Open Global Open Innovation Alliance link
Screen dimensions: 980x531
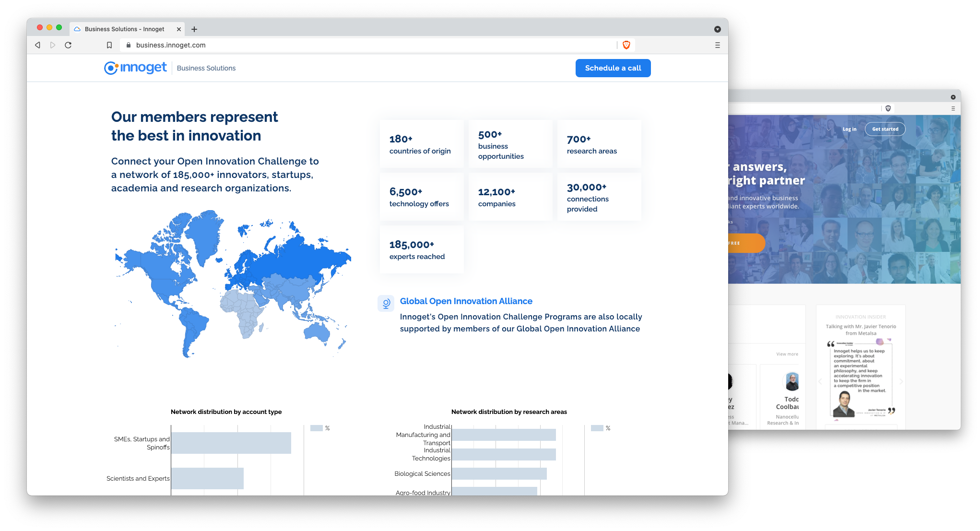pos(466,301)
